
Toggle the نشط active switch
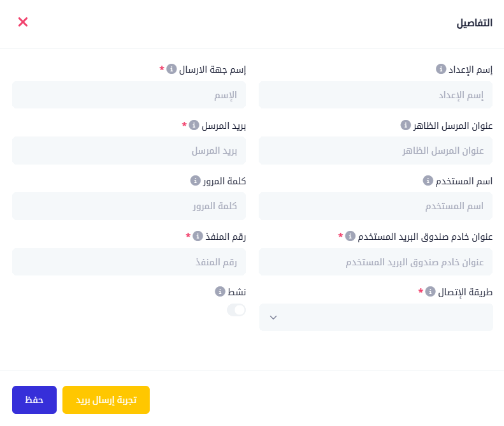tap(236, 310)
